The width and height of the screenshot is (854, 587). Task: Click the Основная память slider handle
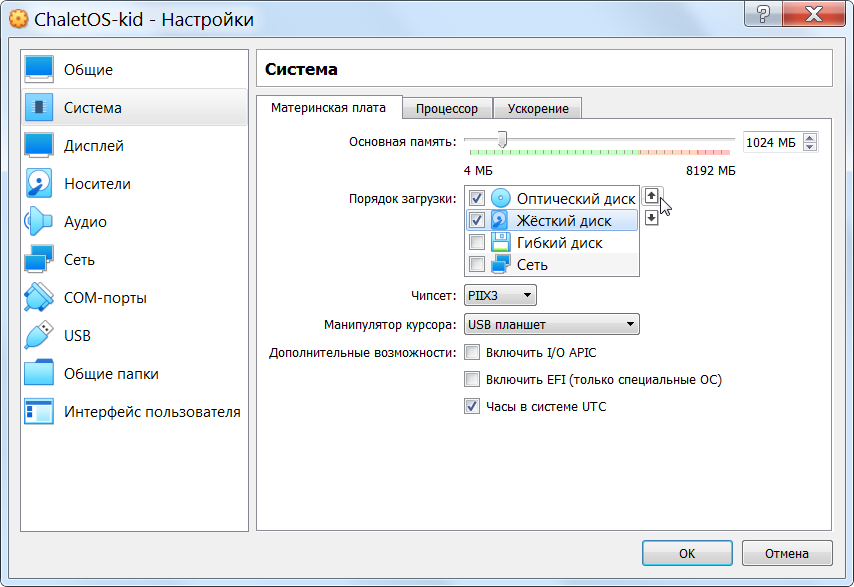click(x=502, y=139)
